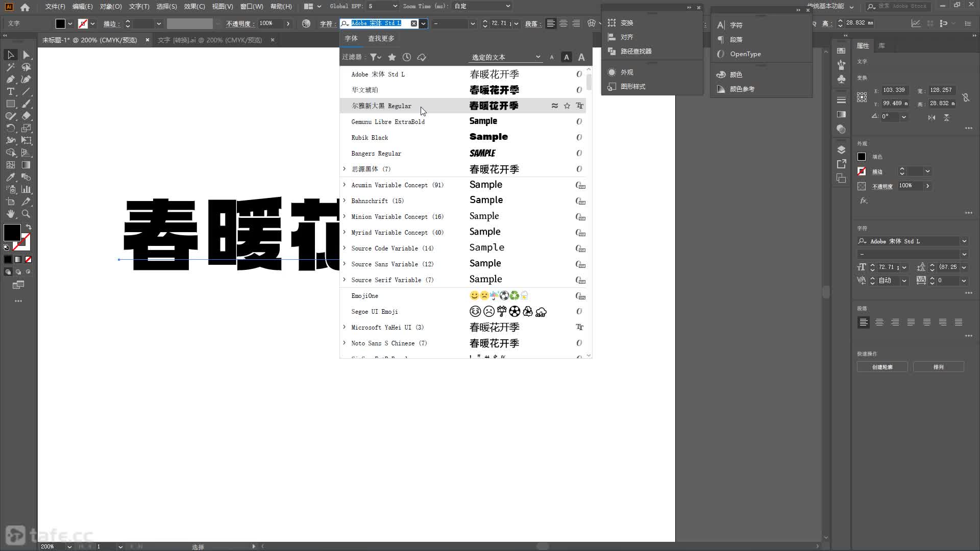This screenshot has width=980, height=551.
Task: Select the Selection tool arrow
Action: (11, 55)
